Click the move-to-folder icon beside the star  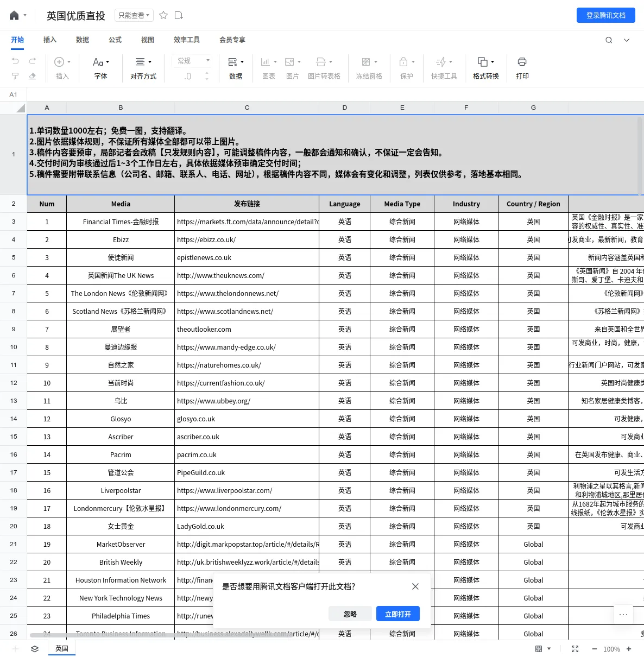point(179,15)
